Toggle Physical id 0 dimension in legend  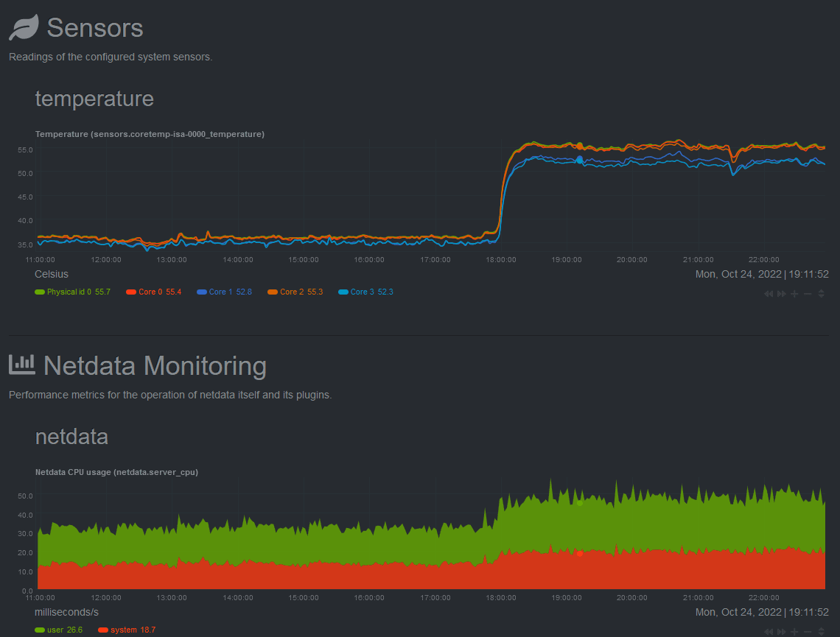(x=72, y=292)
